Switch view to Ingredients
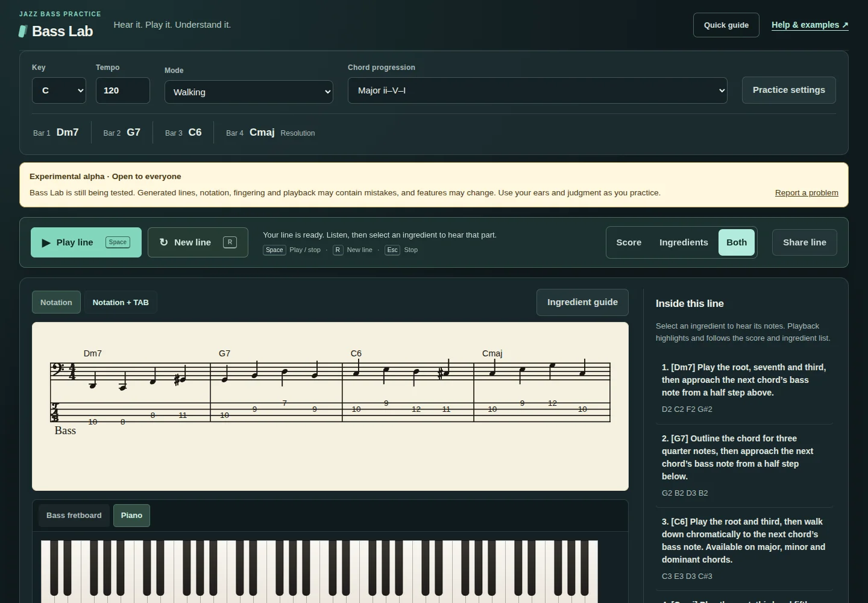The width and height of the screenshot is (868, 603). tap(684, 242)
